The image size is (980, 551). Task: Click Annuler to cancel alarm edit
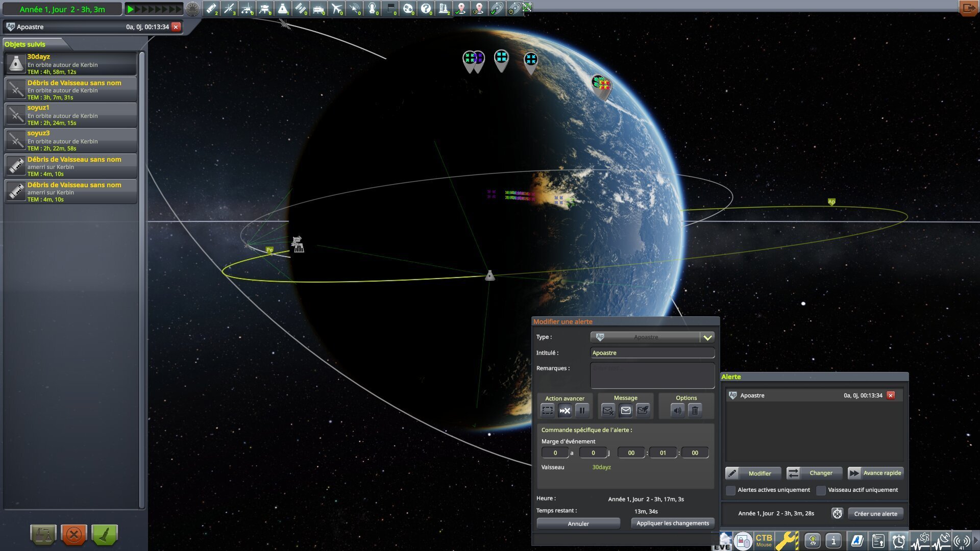pos(578,523)
